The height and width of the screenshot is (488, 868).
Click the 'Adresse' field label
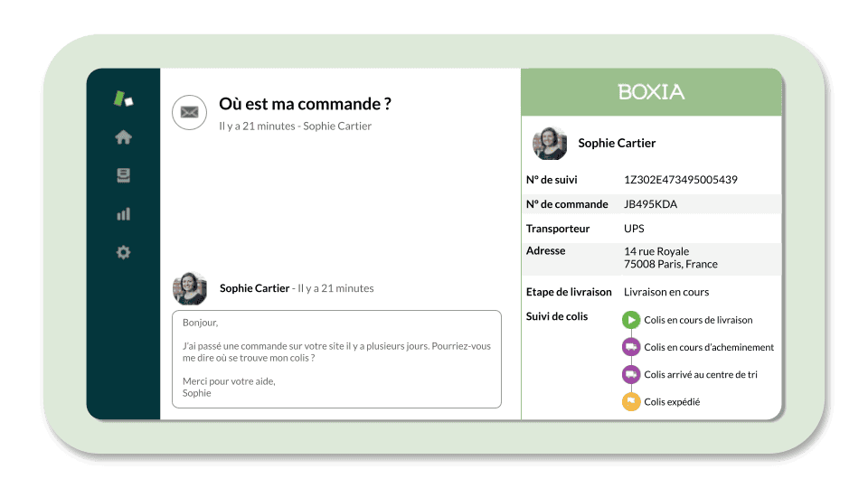click(x=545, y=250)
